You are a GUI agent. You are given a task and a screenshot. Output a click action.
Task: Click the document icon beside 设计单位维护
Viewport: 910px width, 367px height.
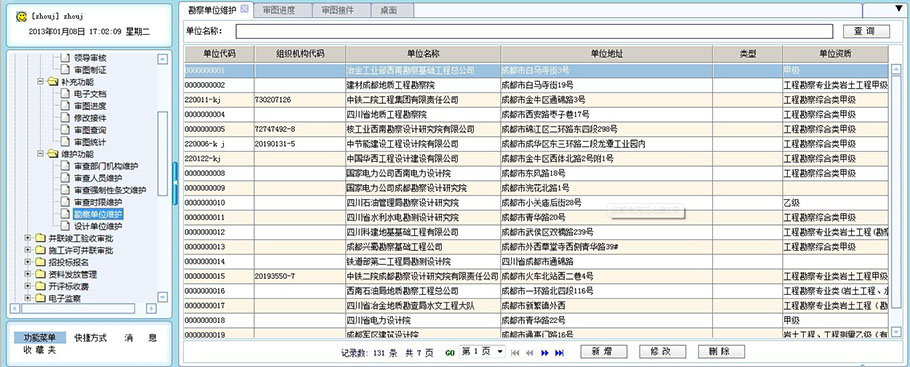point(64,226)
